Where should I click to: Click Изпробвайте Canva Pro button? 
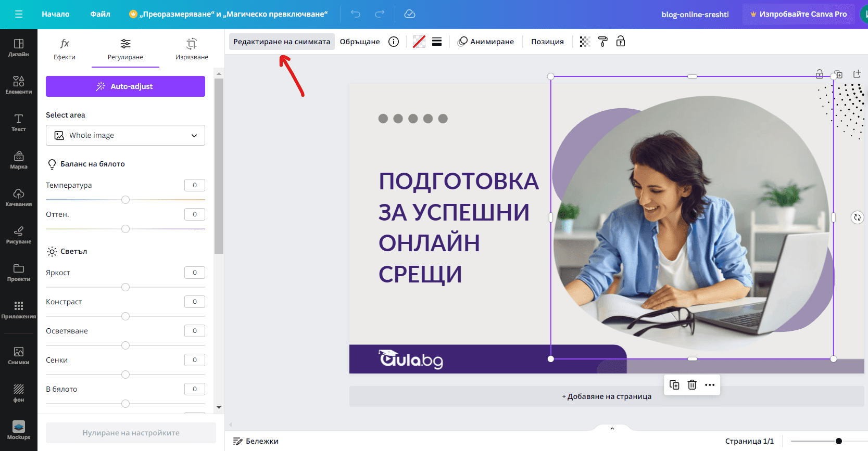click(x=799, y=14)
